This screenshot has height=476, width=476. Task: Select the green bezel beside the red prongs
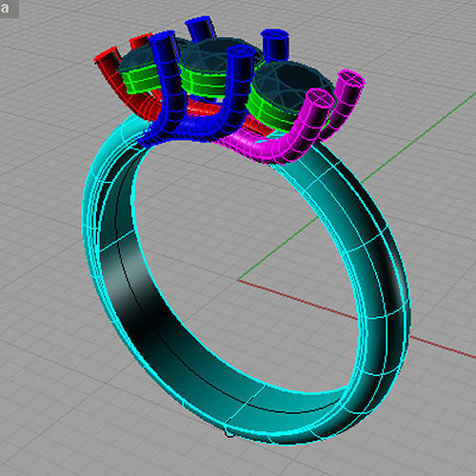tap(141, 79)
